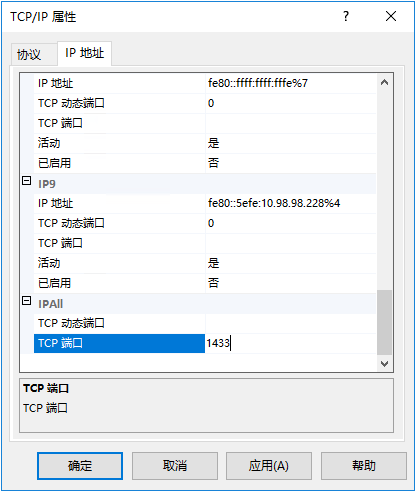
Task: Apply changes with 应用(A) button
Action: pyautogui.click(x=269, y=466)
